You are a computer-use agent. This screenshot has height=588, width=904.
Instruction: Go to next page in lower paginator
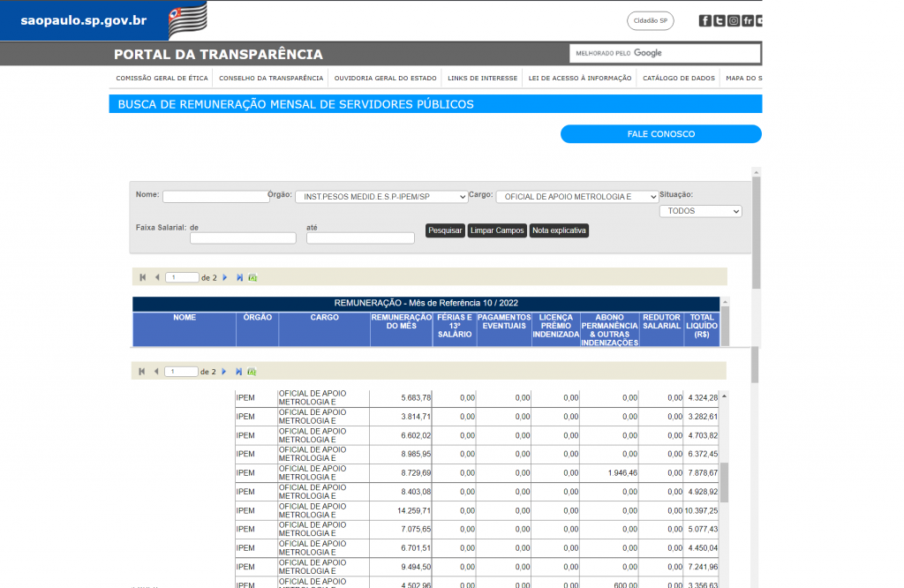(225, 372)
